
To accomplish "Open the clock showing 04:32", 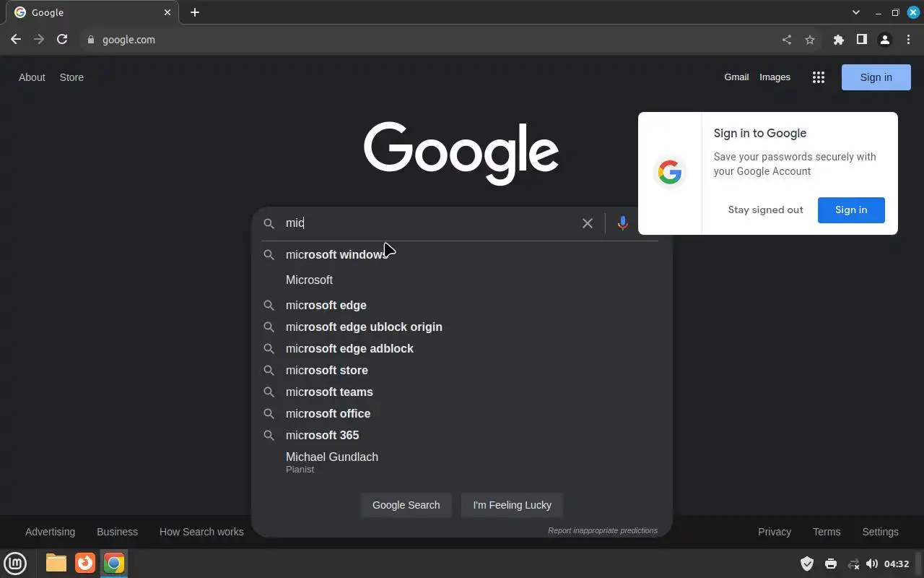I will tap(897, 564).
